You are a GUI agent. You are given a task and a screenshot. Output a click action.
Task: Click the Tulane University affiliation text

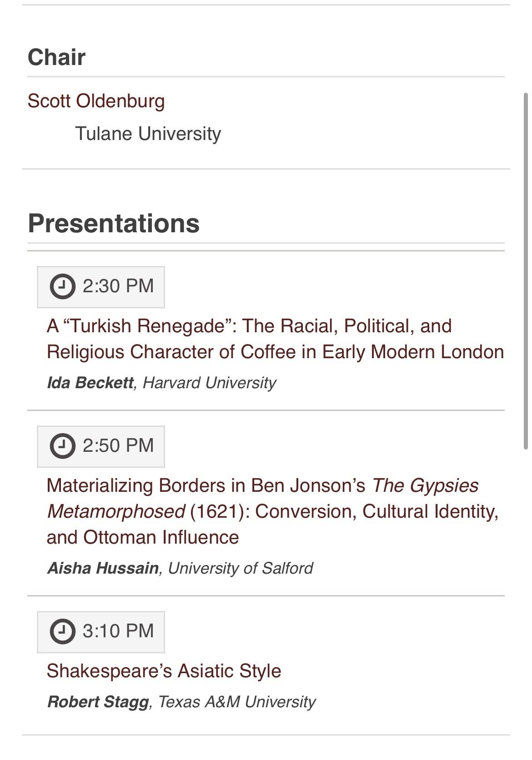(148, 134)
